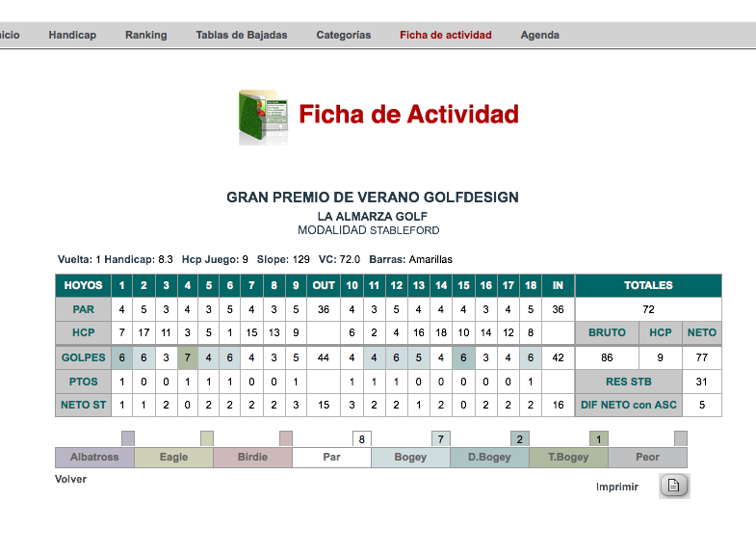This screenshot has height=554, width=756.
Task: Click the DIF NETO con ASC label
Action: click(629, 405)
